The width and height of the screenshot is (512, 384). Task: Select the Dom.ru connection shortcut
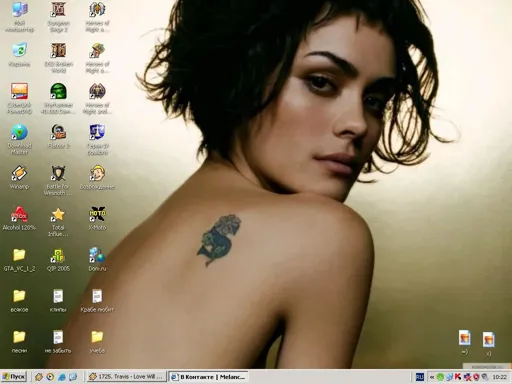point(97,259)
